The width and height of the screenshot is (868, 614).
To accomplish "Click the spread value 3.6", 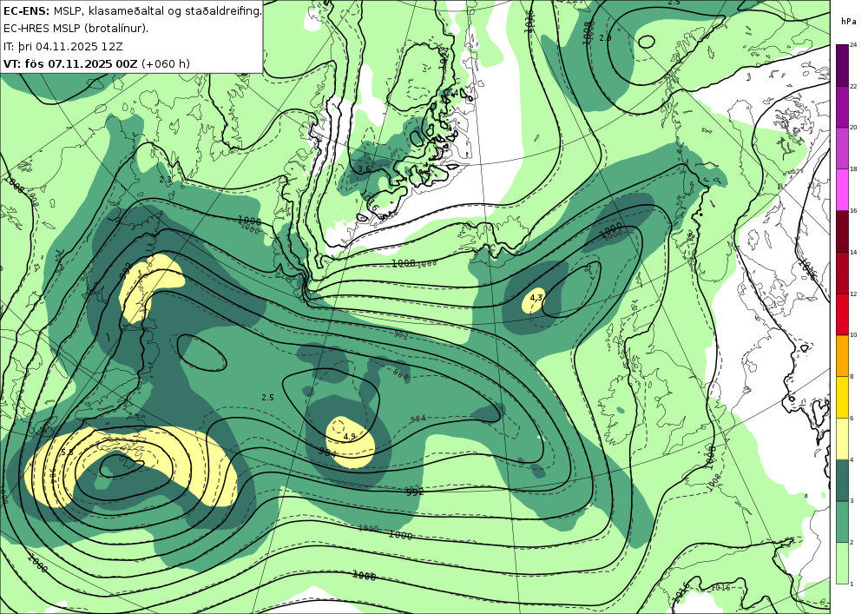I will [364, 168].
